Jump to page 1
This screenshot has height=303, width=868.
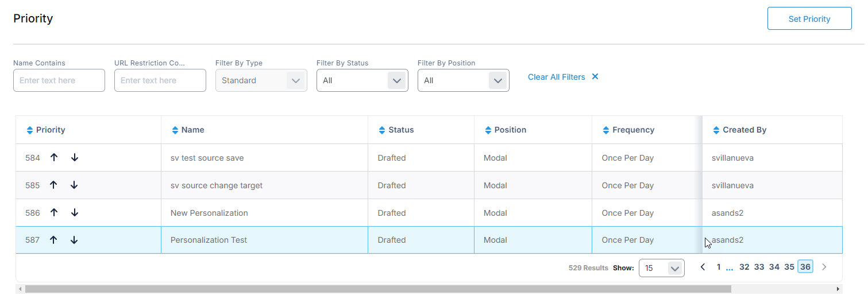(719, 267)
